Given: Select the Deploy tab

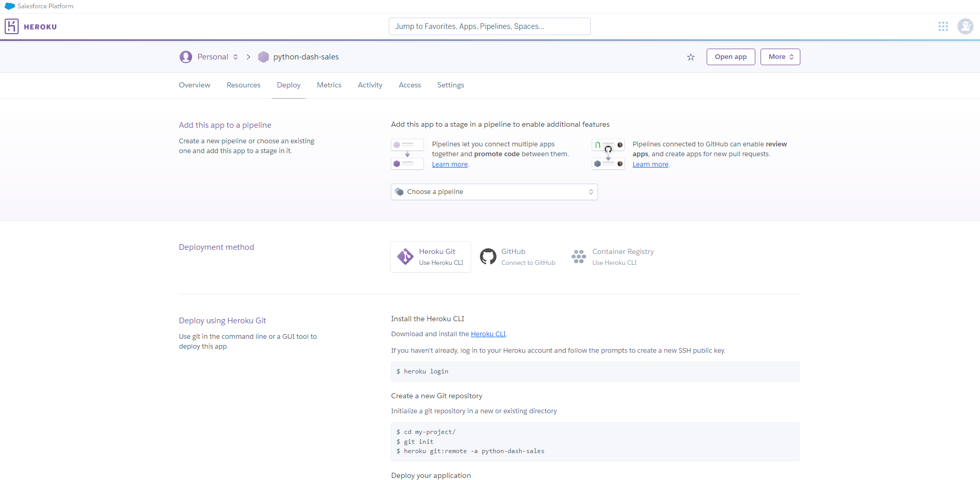Looking at the screenshot, I should tap(288, 85).
